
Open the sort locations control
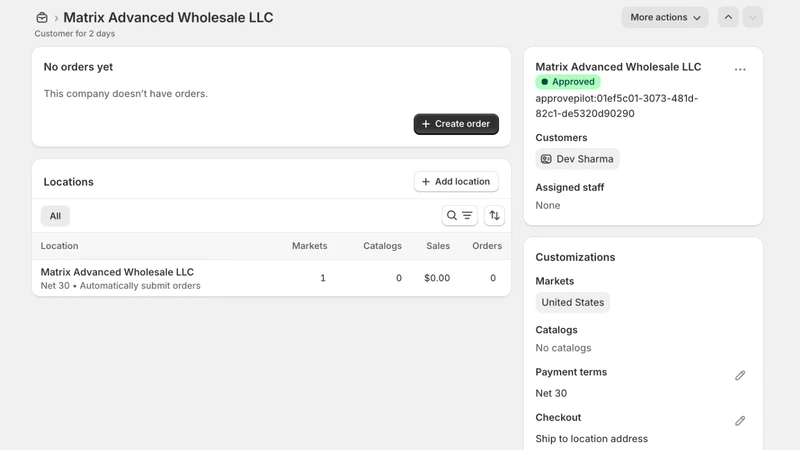point(494,216)
